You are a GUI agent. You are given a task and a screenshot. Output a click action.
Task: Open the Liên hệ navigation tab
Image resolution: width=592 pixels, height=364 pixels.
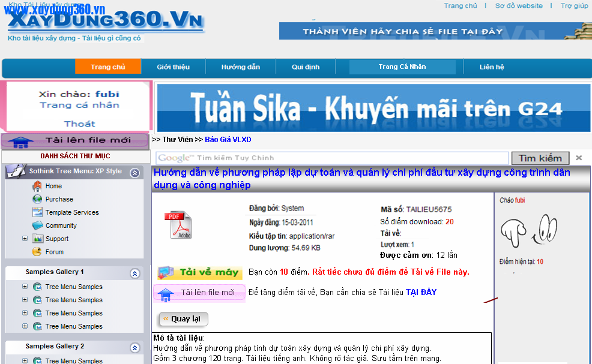point(492,67)
